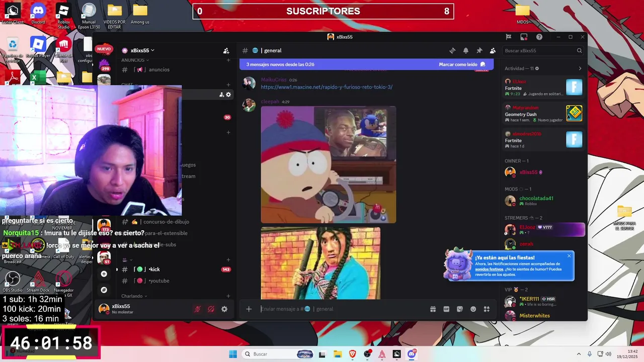
Task: Toggle headphone deafen in user panel
Action: click(x=211, y=309)
